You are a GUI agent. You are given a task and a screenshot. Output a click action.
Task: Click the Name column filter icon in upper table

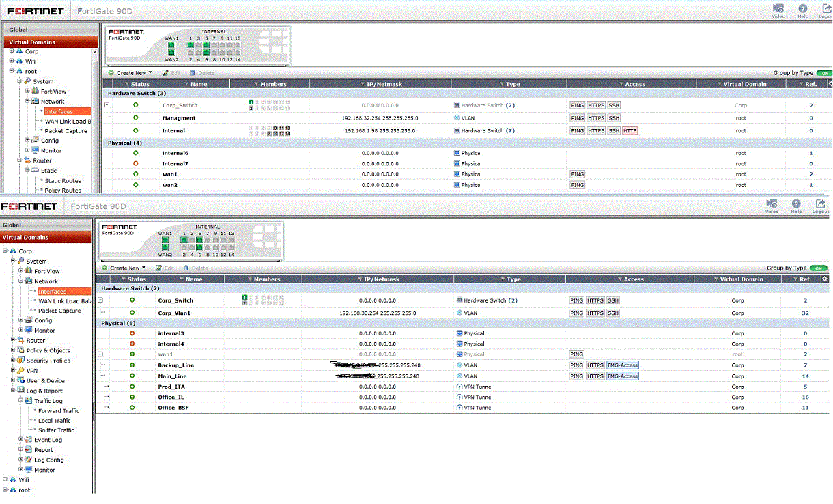187,84
